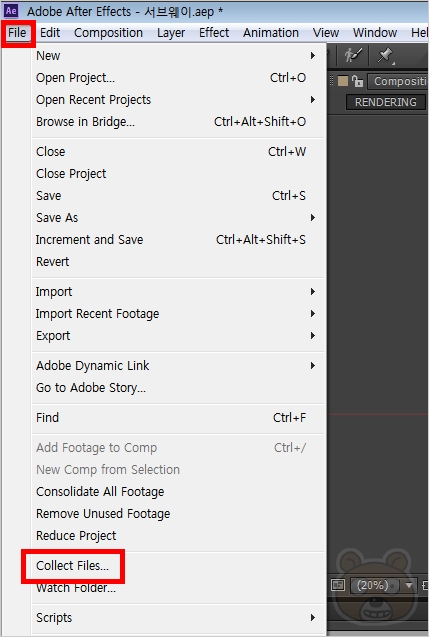Viewport: 429px width, 637px height.
Task: Click the Composition panel name dropdown
Action: 398,81
